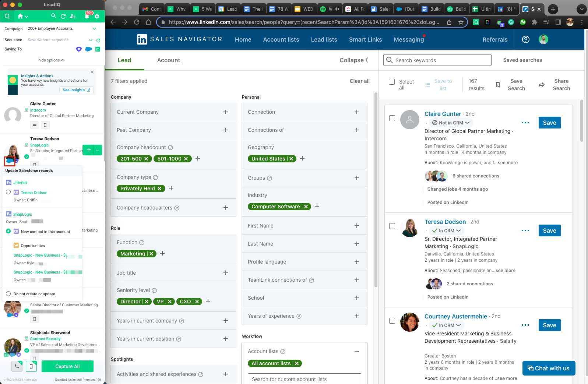Reload the browser page

click(137, 22)
